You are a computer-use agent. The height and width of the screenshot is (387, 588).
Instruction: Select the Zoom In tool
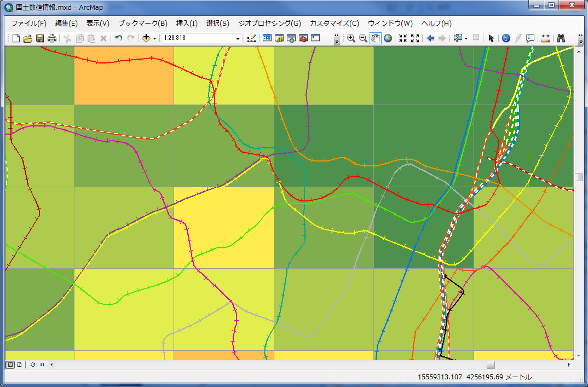coord(351,38)
